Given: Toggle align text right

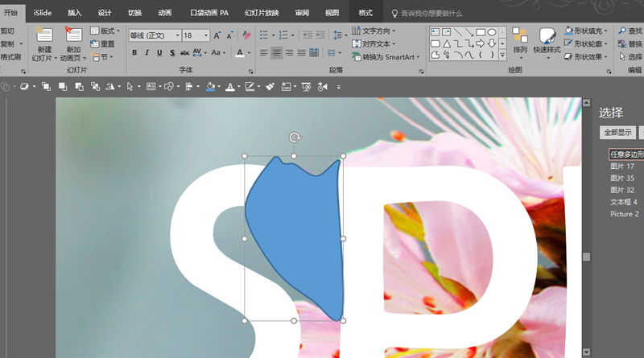Looking at the screenshot, I should (289, 52).
